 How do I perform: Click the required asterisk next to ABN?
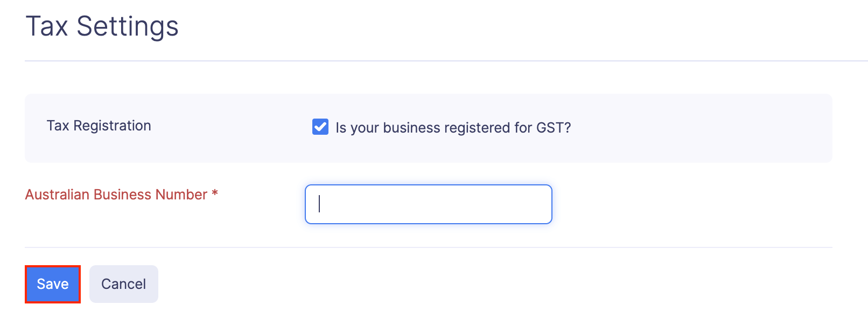click(x=215, y=195)
